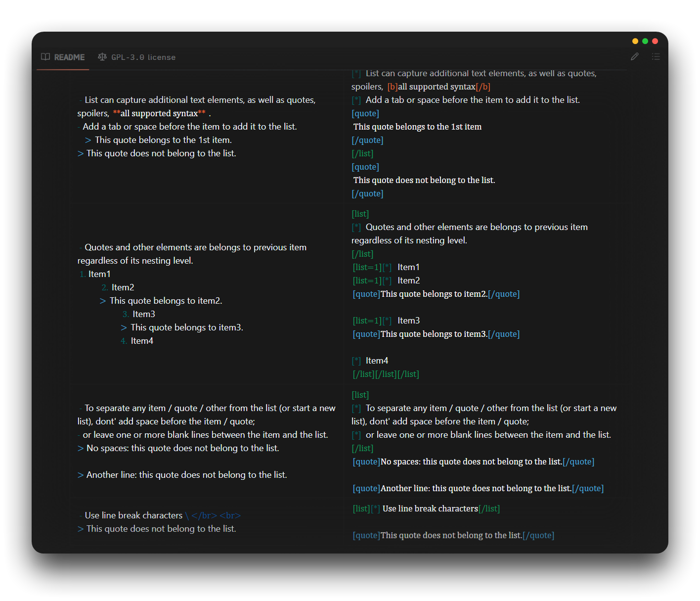Click right-column "Use line break characters" text
This screenshot has height=601, width=700.
(x=430, y=509)
